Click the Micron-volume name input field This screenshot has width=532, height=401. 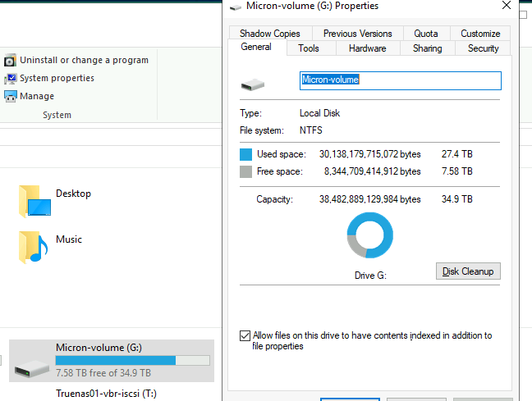(401, 80)
